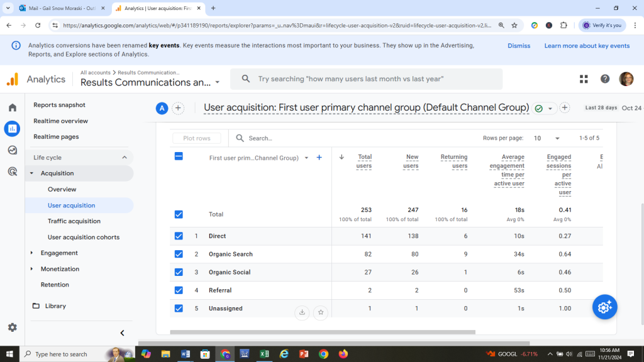Open the First user primary channel dimension dropdown

(306, 158)
